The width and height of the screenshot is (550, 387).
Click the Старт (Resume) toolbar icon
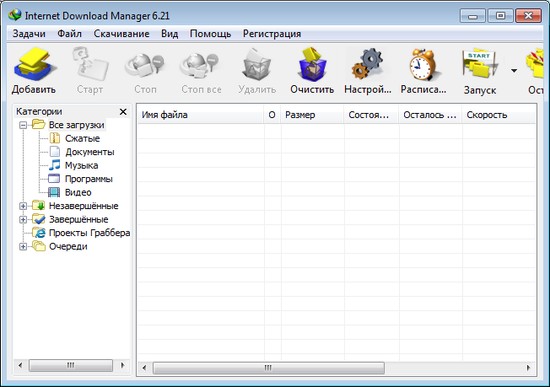pyautogui.click(x=90, y=65)
